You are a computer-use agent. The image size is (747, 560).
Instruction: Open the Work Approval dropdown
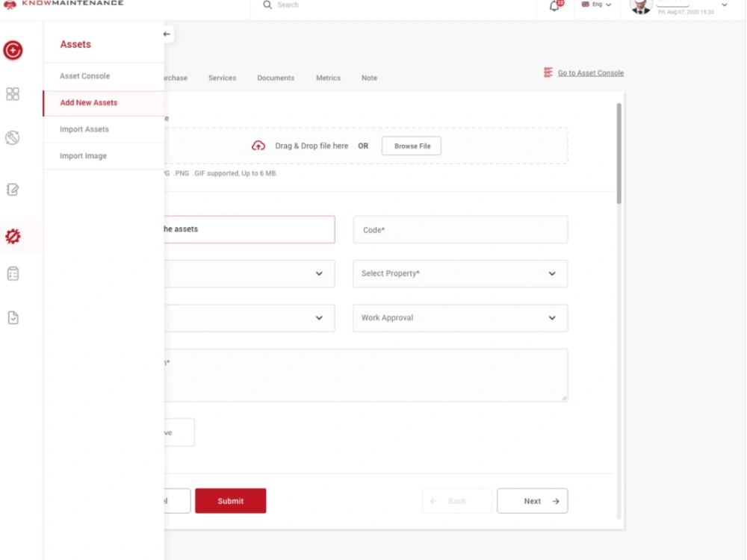tap(460, 317)
